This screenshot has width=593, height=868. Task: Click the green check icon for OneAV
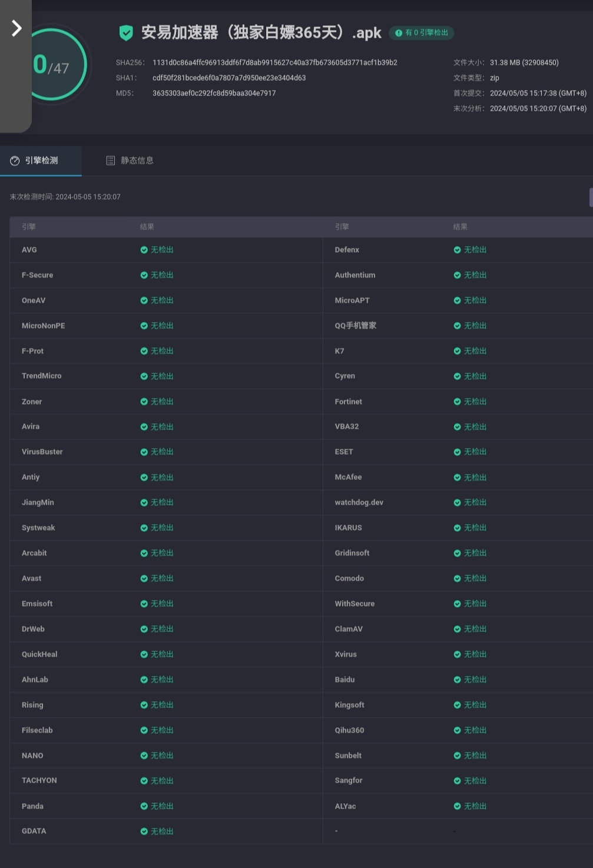(144, 300)
